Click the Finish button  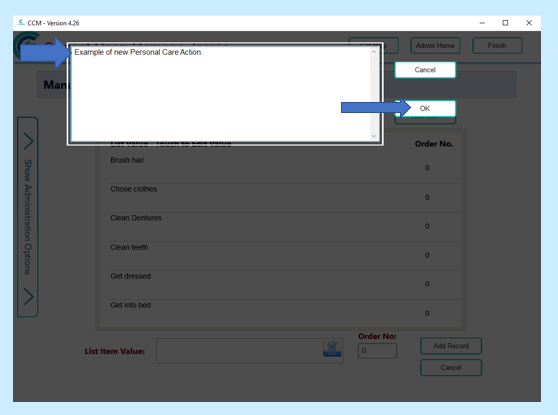[497, 46]
